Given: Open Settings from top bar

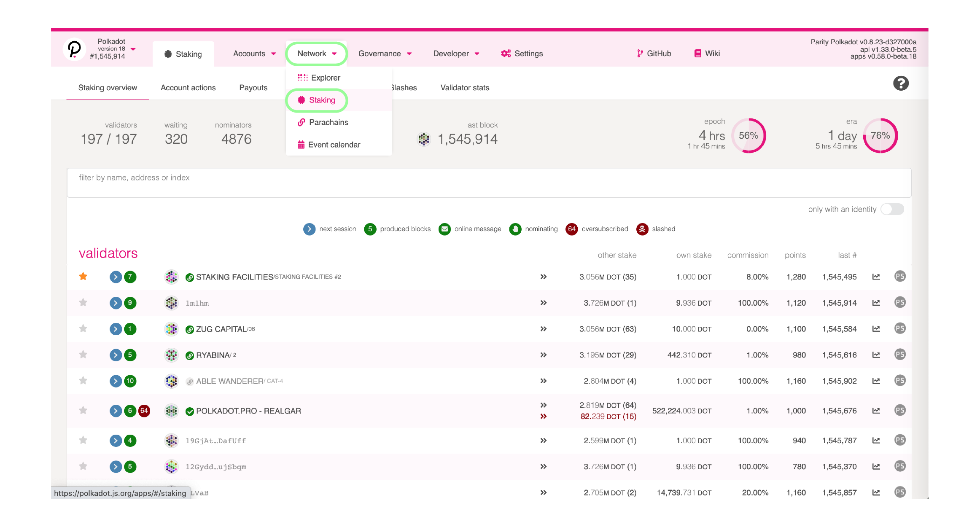Looking at the screenshot, I should point(522,54).
